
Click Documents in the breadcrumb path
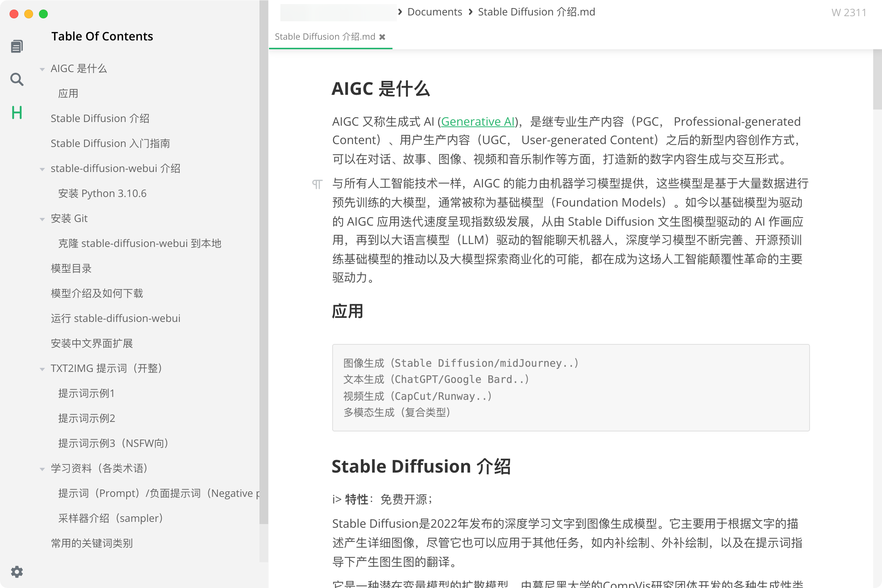point(435,12)
